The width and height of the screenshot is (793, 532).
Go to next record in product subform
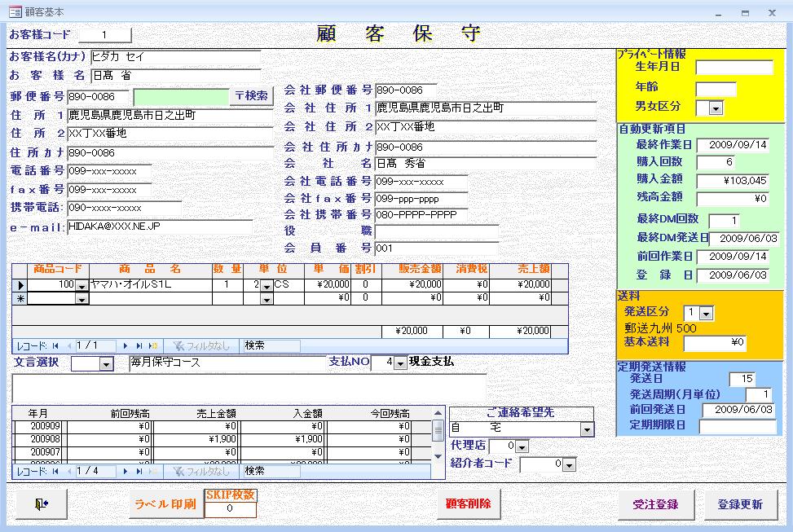click(126, 345)
